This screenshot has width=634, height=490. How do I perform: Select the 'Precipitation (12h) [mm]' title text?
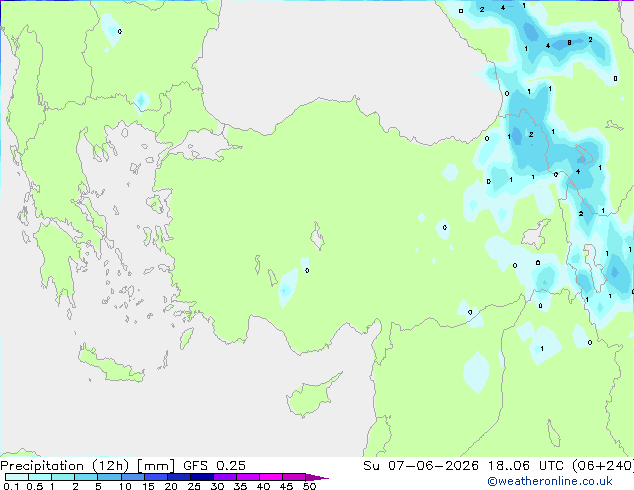(88, 466)
